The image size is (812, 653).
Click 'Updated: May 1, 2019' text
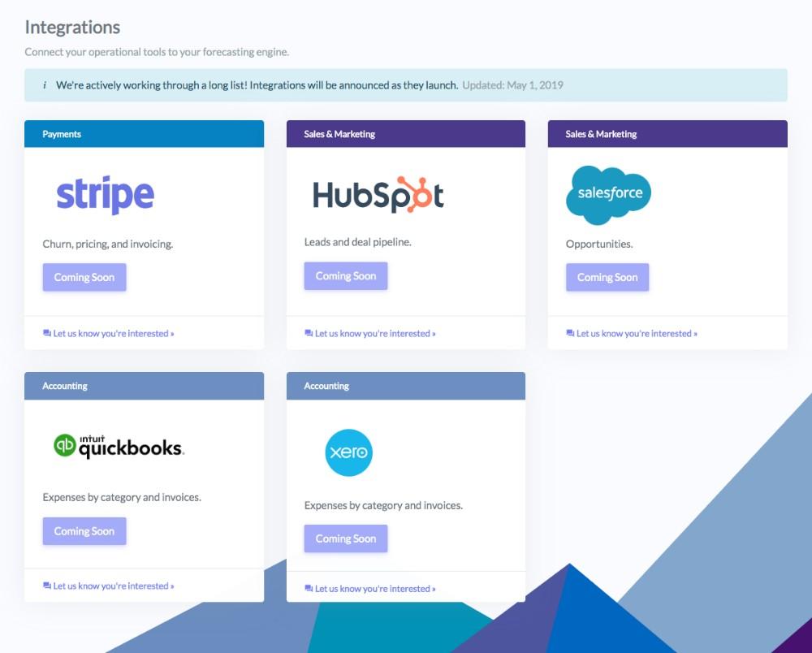[x=512, y=85]
